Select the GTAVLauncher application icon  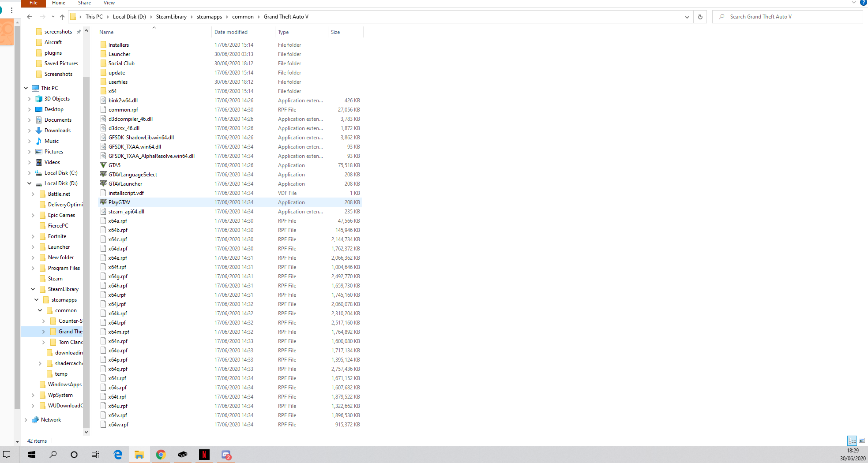pyautogui.click(x=103, y=184)
